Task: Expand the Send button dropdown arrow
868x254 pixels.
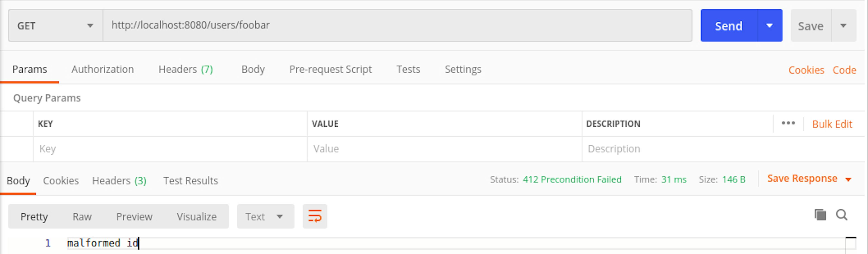Action: click(x=770, y=26)
